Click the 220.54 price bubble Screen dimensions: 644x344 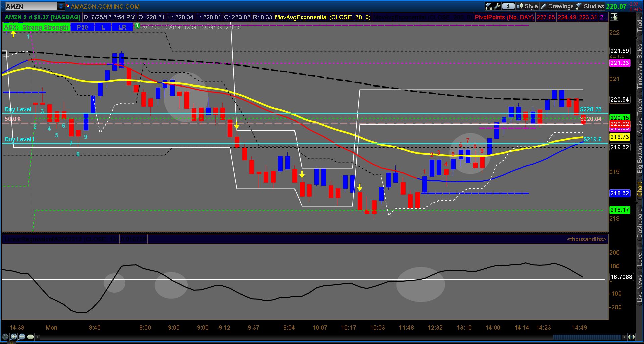click(620, 100)
